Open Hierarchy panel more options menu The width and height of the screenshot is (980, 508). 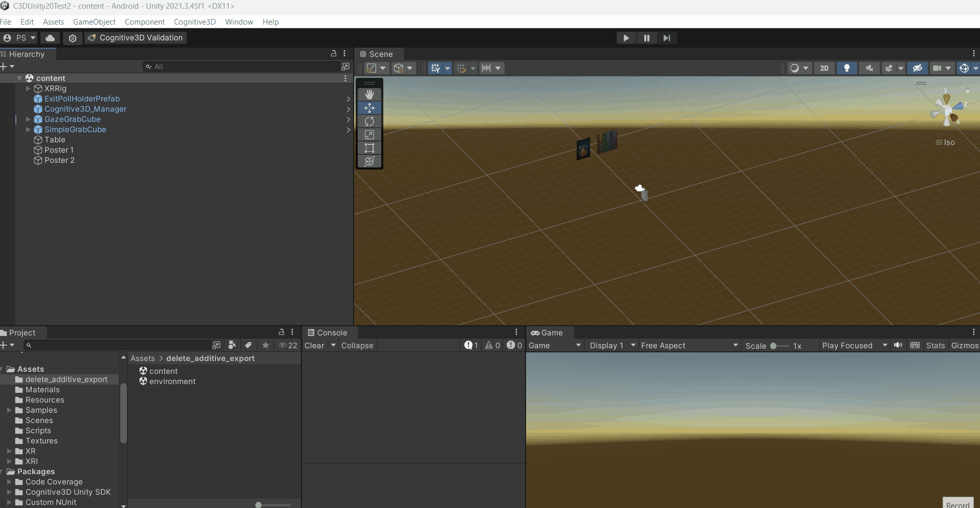pos(344,54)
